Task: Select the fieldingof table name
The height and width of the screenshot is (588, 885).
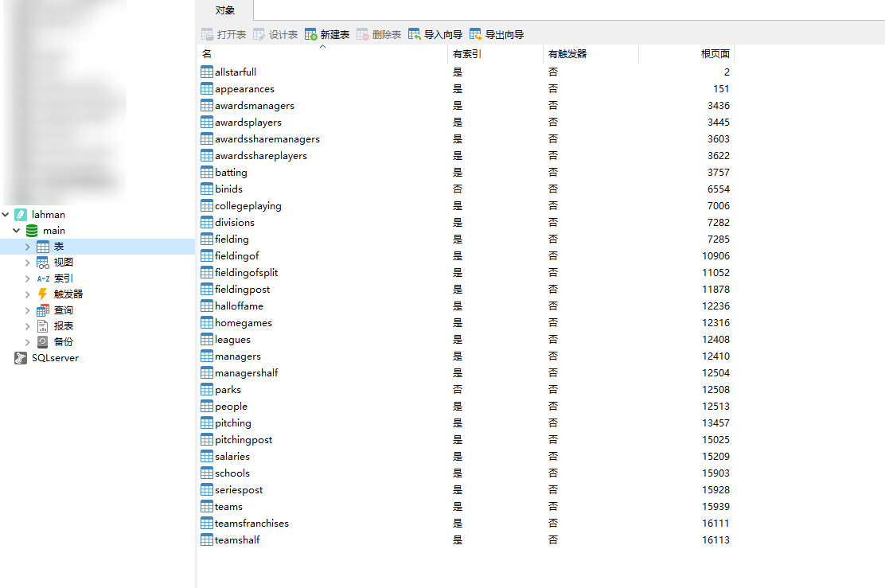Action: [236, 255]
